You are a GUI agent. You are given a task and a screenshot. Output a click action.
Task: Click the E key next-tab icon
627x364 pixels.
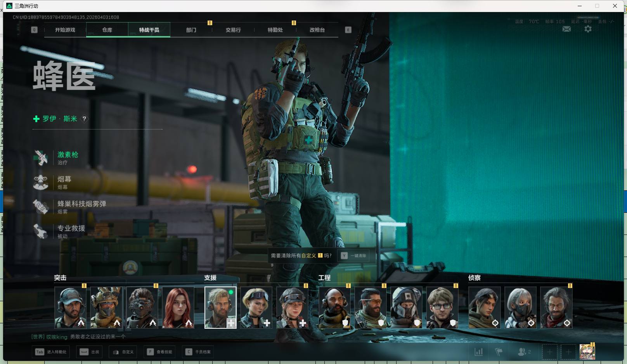pyautogui.click(x=348, y=30)
